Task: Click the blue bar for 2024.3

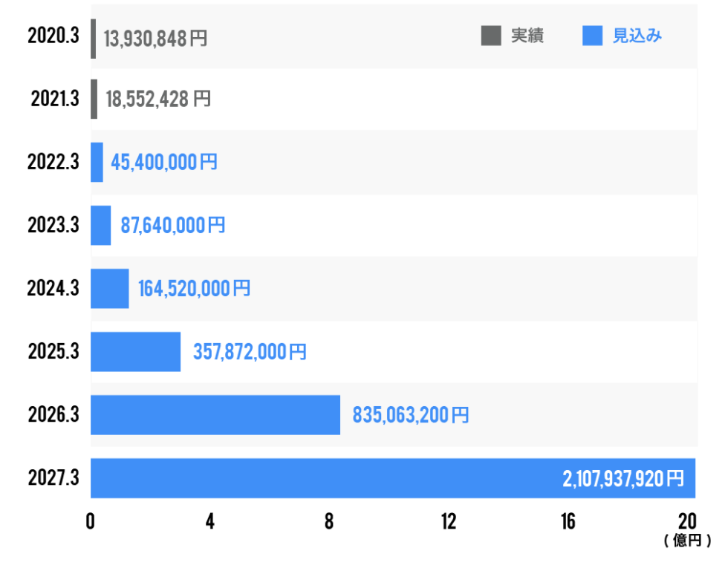Action: [110, 288]
